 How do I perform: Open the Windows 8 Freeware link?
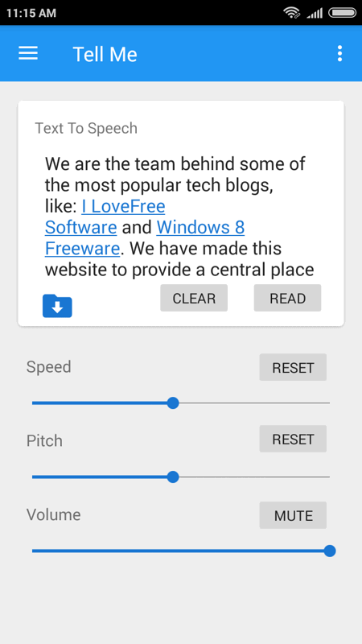[x=200, y=228]
